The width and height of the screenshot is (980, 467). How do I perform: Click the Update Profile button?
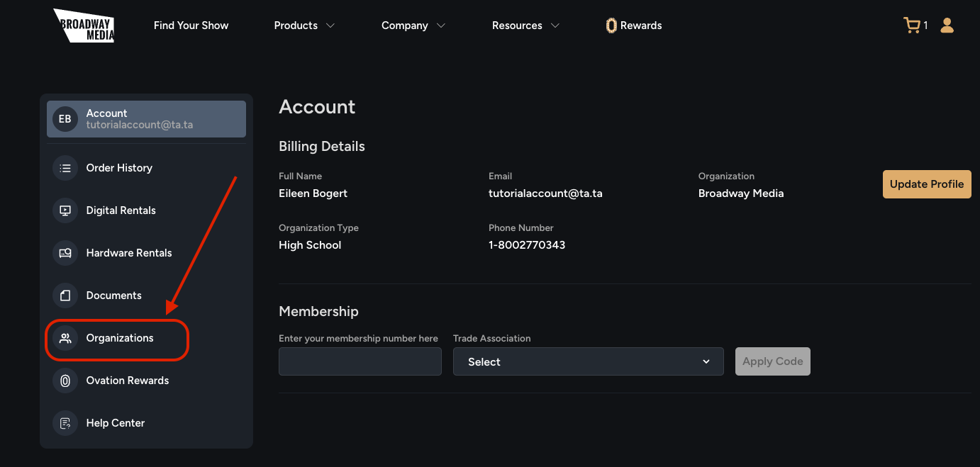pyautogui.click(x=927, y=184)
